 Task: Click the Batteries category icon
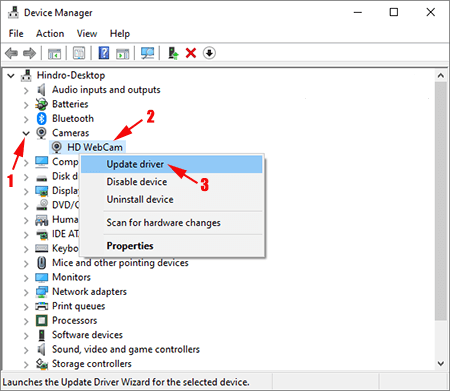point(41,104)
